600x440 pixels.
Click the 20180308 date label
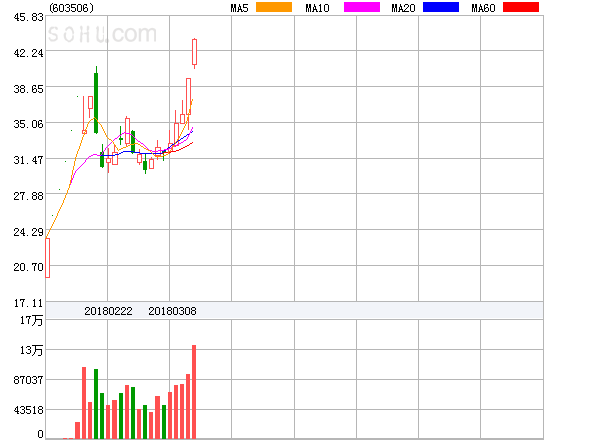point(172,311)
